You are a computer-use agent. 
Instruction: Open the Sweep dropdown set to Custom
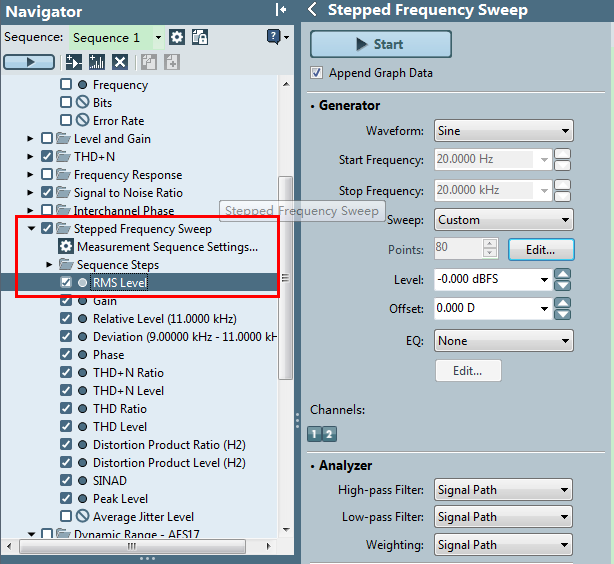[504, 220]
